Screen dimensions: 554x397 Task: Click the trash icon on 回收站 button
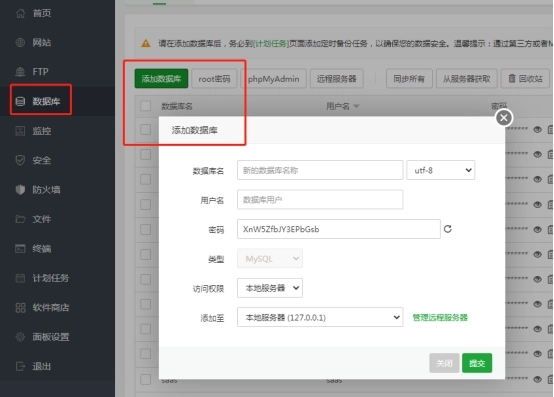(512, 78)
